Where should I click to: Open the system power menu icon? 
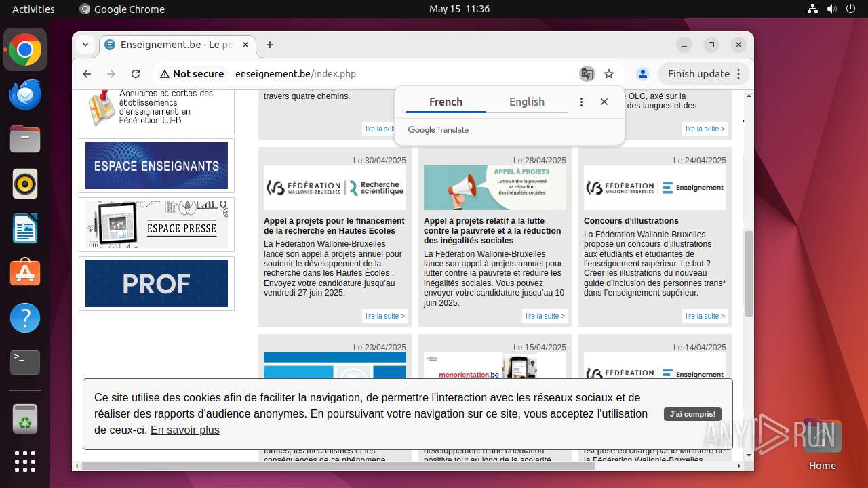coord(851,9)
